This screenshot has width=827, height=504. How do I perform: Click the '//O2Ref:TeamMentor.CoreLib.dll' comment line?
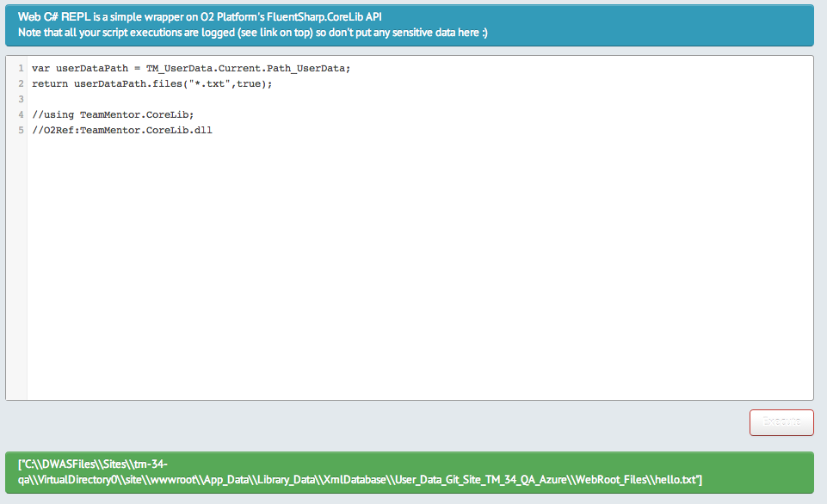(121, 130)
